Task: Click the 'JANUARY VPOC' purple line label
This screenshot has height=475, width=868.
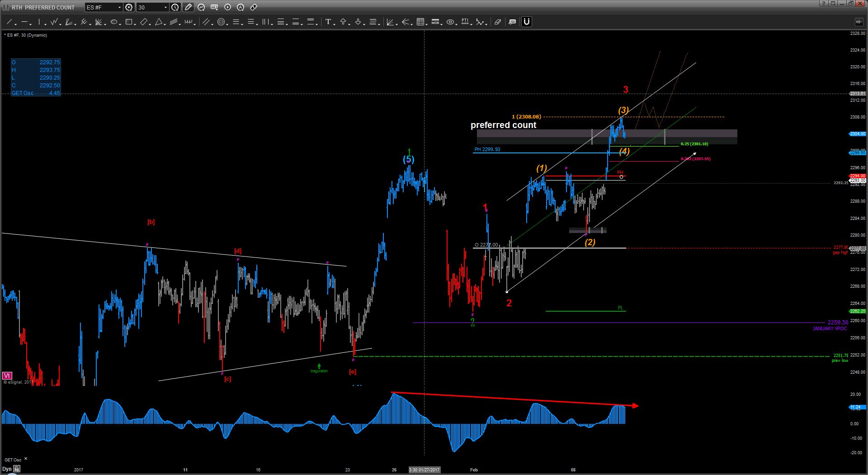Action: (830, 328)
